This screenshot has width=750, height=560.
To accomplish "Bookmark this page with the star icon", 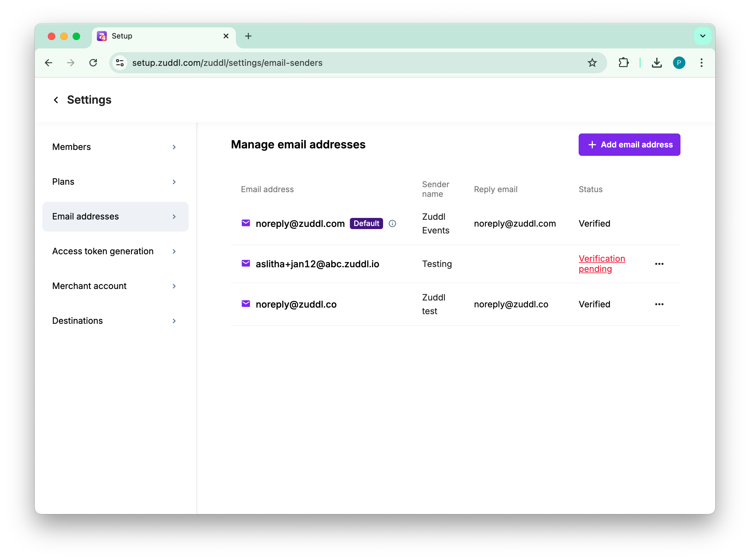I will [592, 63].
